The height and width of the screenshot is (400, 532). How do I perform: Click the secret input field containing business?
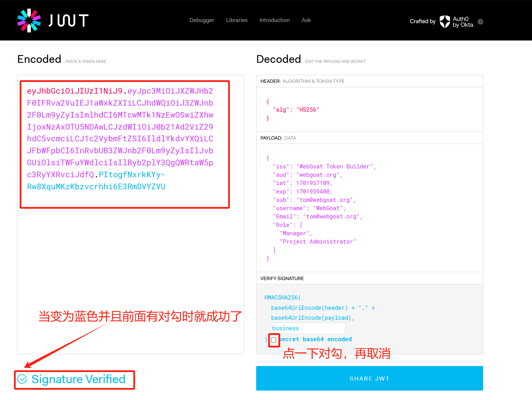pos(308,328)
